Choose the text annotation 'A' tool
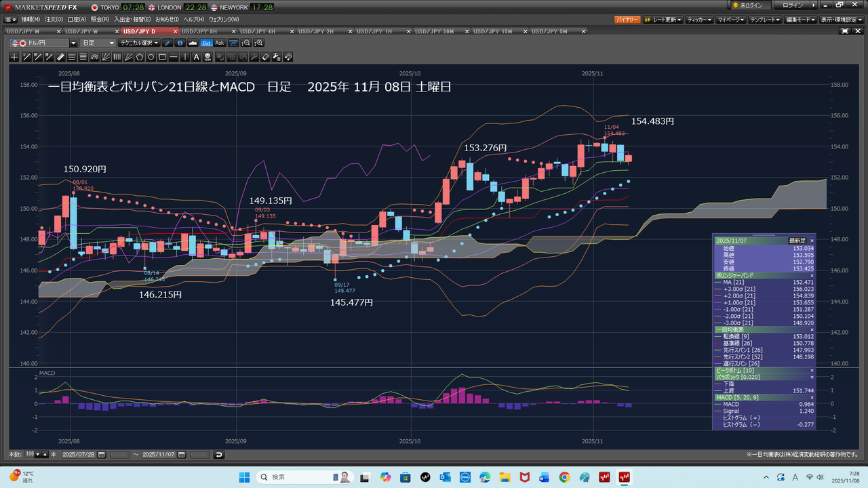 tap(197, 58)
